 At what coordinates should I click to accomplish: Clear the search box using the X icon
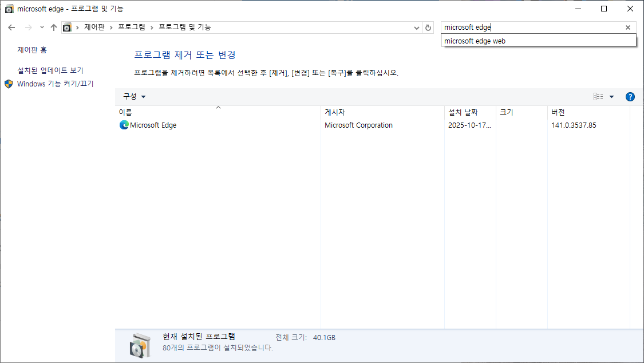pyautogui.click(x=627, y=27)
